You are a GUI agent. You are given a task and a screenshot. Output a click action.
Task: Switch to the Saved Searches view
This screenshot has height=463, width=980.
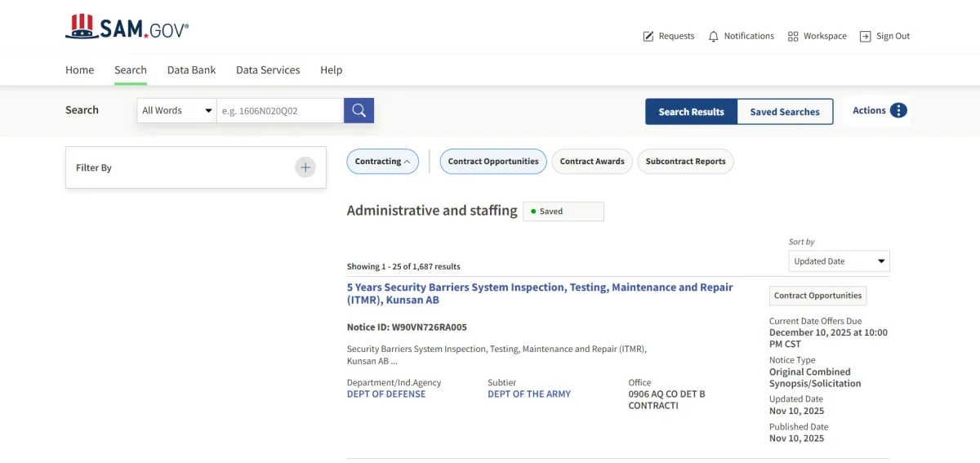click(785, 112)
